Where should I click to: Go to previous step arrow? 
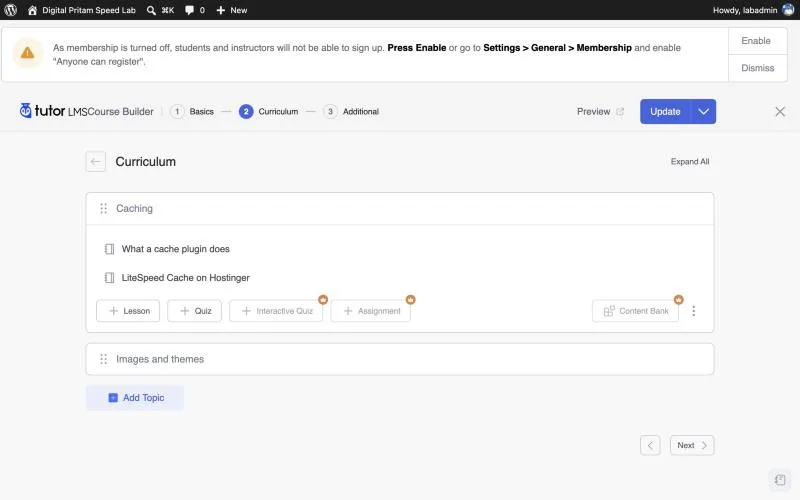click(650, 445)
